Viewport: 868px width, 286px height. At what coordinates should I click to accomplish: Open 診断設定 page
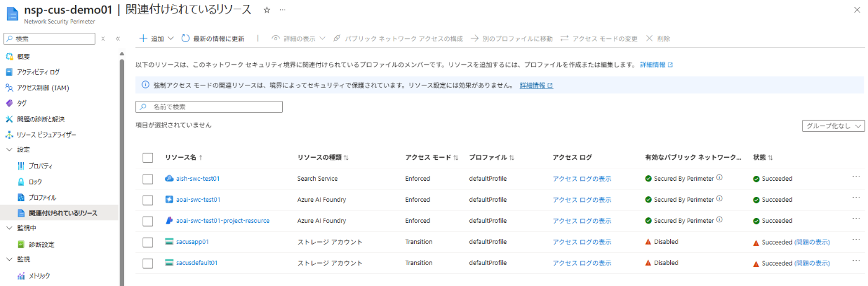tap(42, 245)
